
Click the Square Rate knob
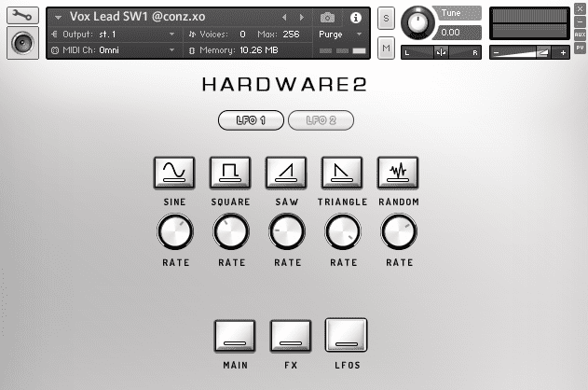click(231, 231)
